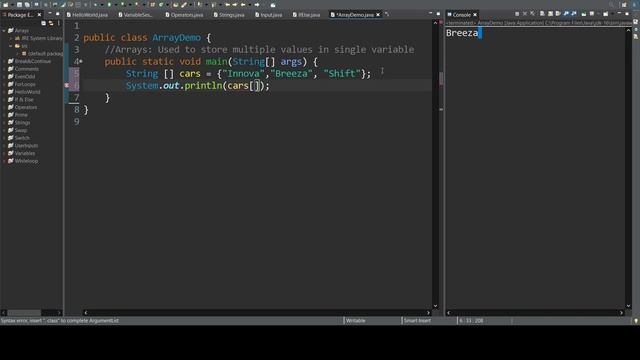640x360 pixels.
Task: Click Display Selected Console icon
Action: point(592,14)
